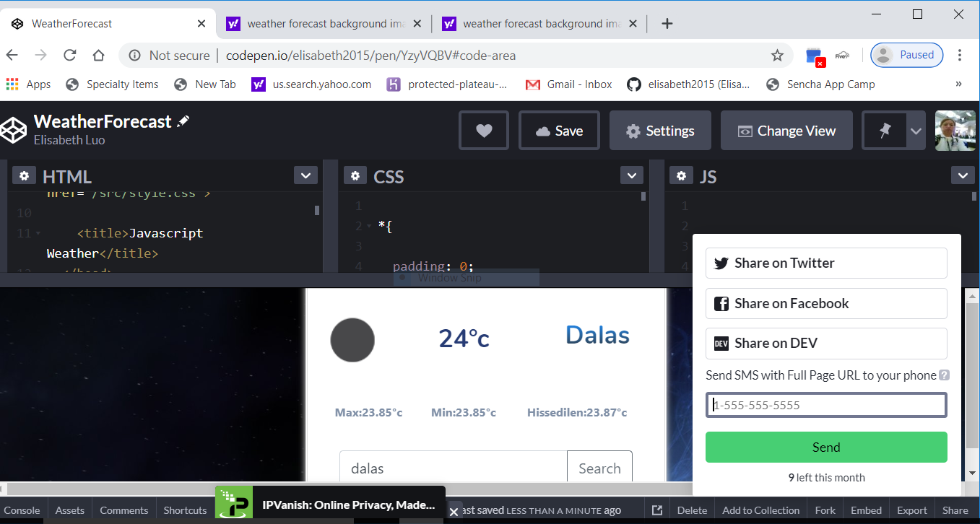Open the Shortcuts panel
Screen dimensions: 980x524
pyautogui.click(x=186, y=510)
